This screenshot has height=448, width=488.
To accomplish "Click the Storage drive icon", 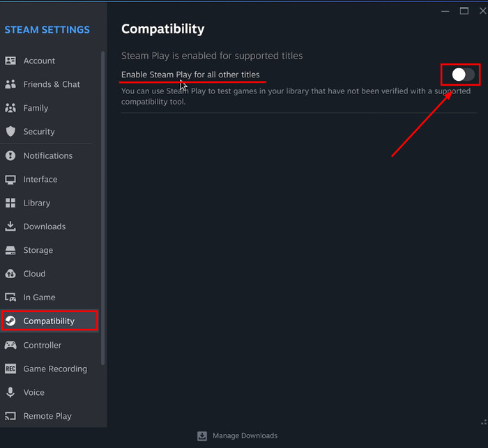I will click(10, 250).
